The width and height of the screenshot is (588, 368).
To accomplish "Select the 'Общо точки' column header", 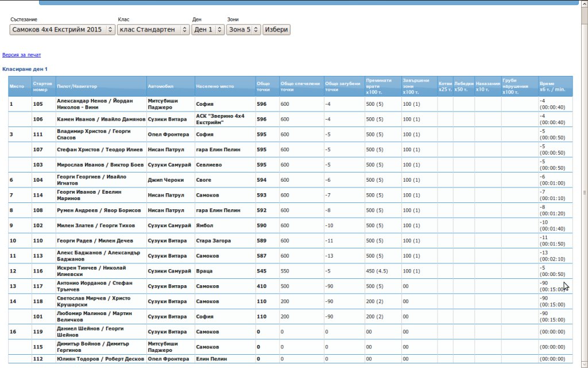I will point(264,86).
